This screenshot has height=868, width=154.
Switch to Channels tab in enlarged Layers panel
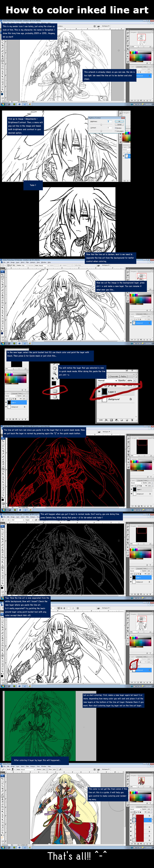114,376
